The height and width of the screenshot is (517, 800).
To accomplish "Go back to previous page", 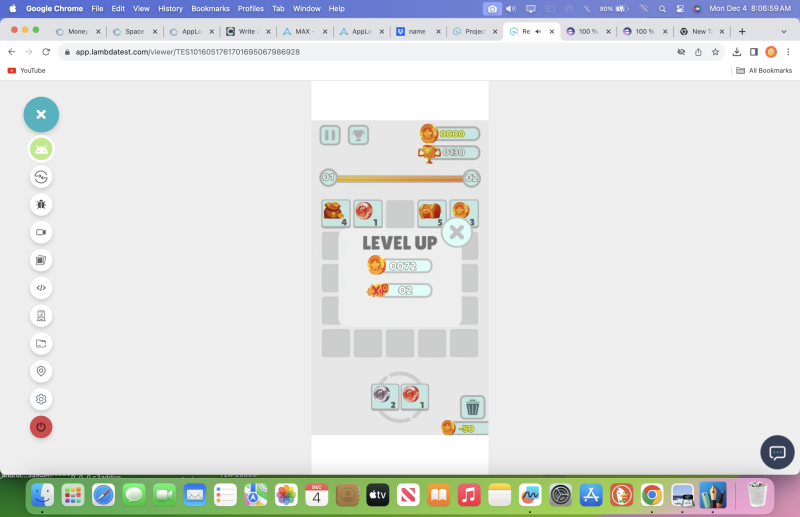I will tap(12, 52).
